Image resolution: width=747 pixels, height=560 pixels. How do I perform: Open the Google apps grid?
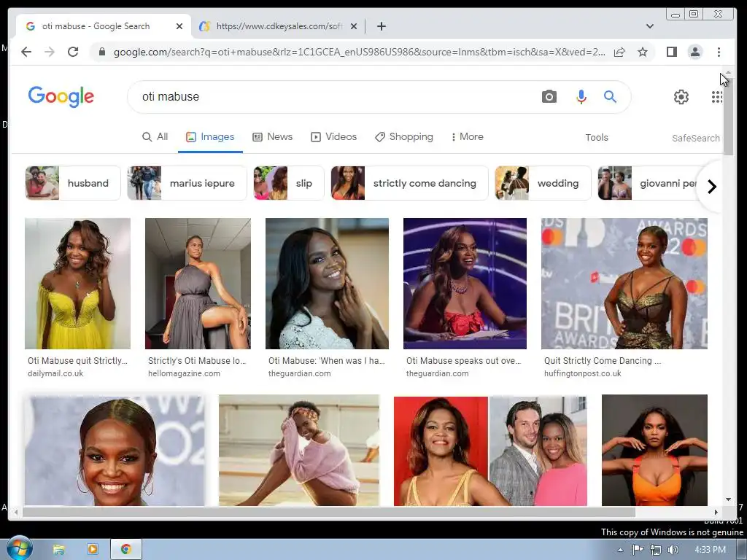point(716,97)
